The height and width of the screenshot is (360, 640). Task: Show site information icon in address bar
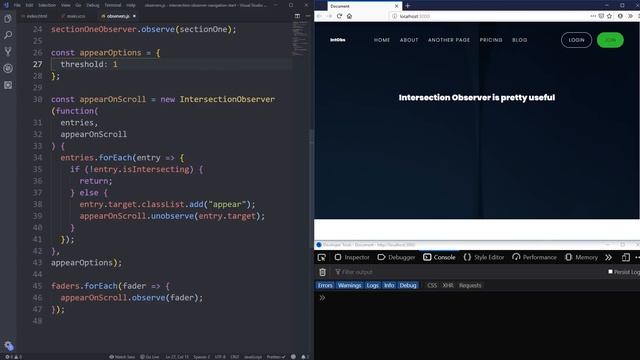[x=394, y=16]
